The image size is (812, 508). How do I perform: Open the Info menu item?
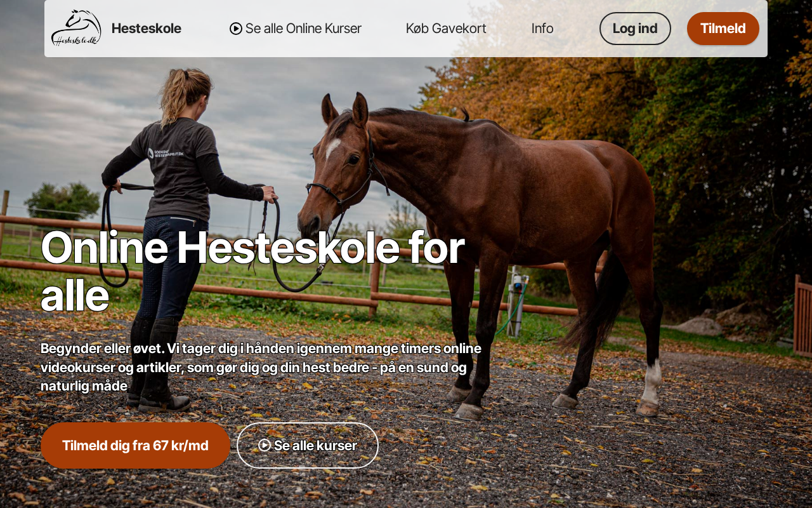(x=542, y=29)
